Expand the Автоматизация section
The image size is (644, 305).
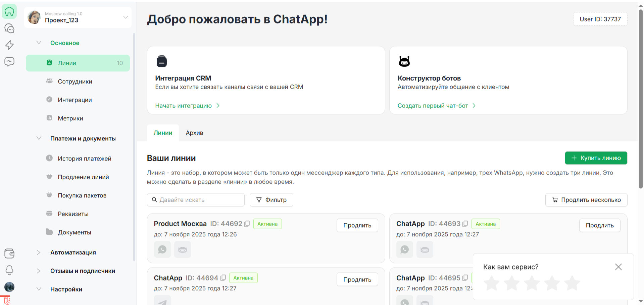[39, 252]
